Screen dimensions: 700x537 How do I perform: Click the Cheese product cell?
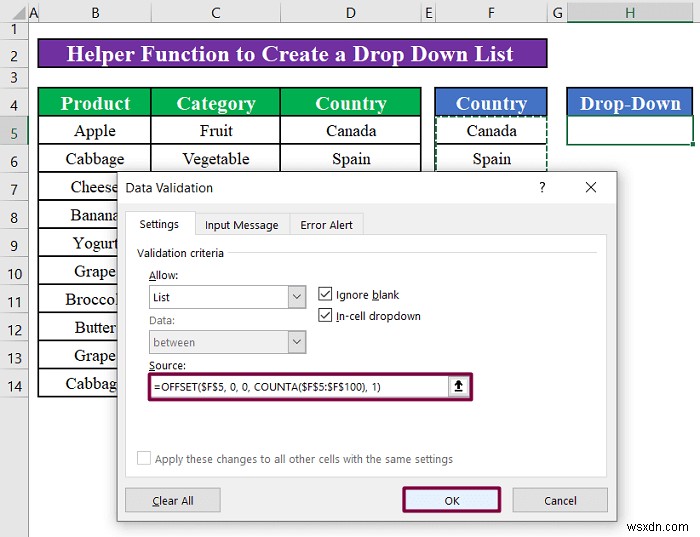(x=79, y=187)
